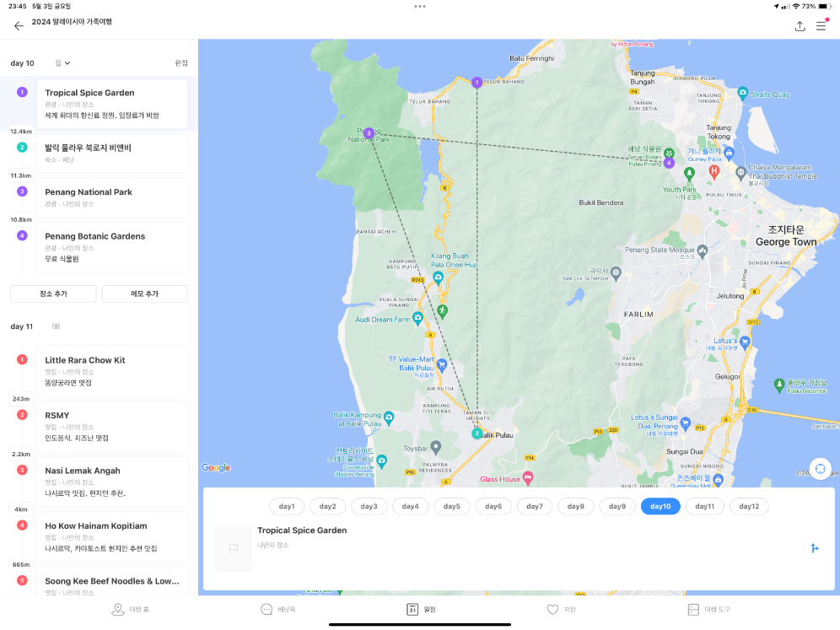Select Toysbar map pin
840x630 pixels.
pyautogui.click(x=436, y=446)
